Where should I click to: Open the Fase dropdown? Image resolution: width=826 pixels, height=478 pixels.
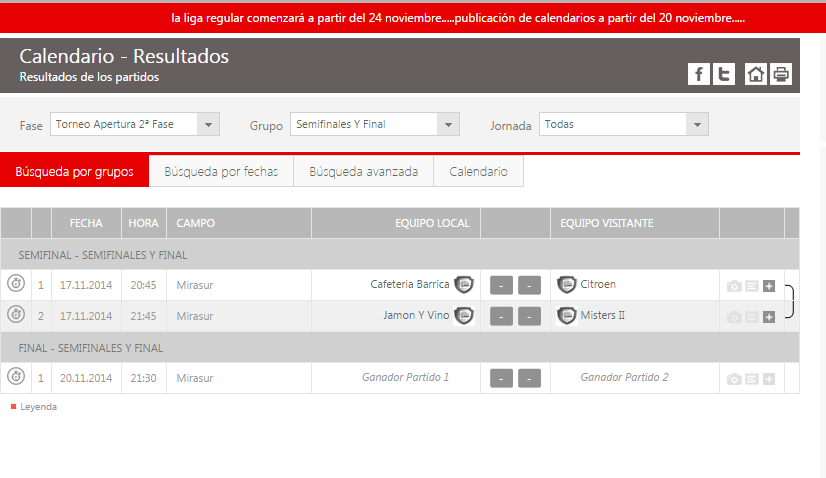[134, 125]
